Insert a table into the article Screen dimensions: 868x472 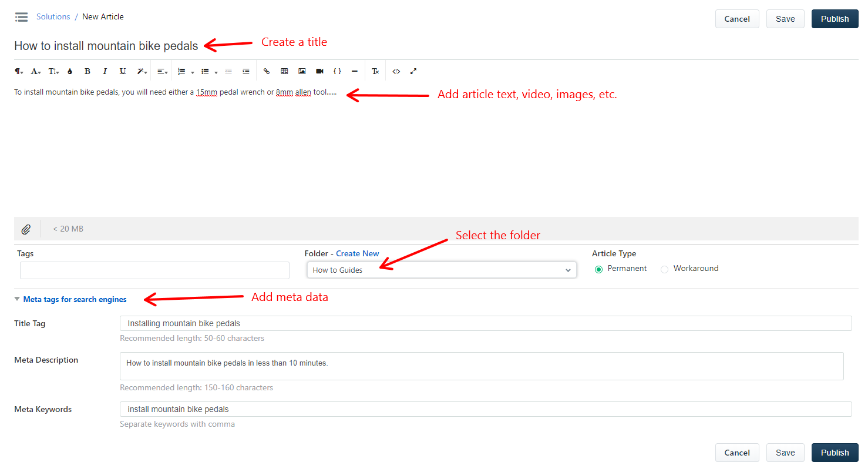tap(284, 71)
